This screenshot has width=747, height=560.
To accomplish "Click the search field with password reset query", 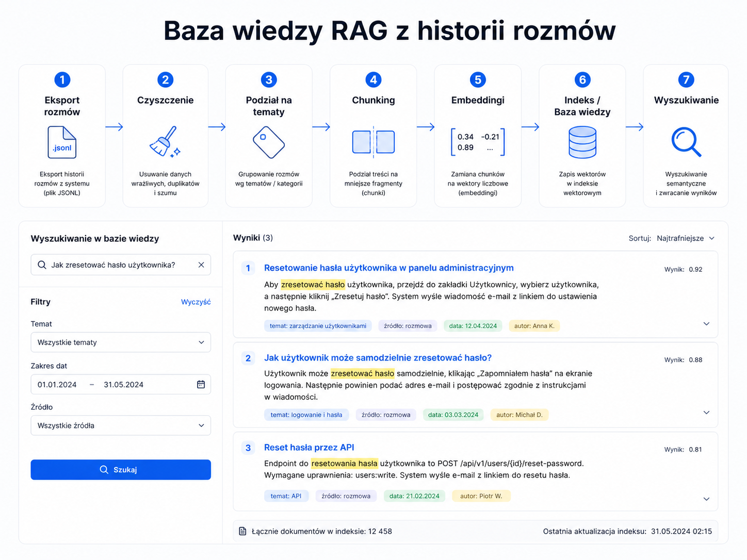I will [x=121, y=265].
